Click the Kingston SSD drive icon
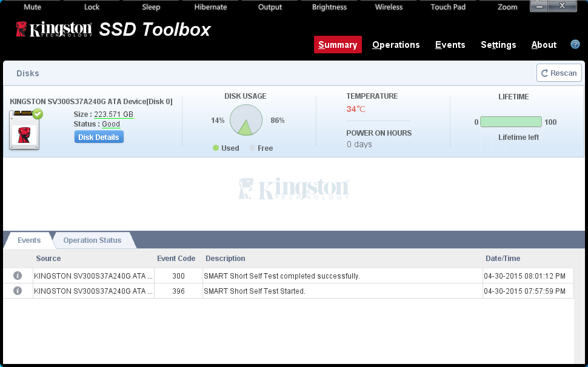 coord(25,130)
